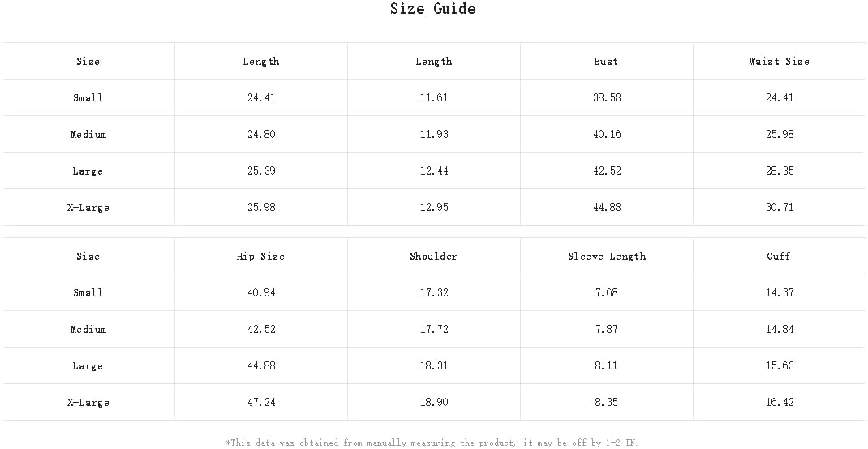Click the Size Guide title
Viewport: 868px width, 449px height.
click(432, 10)
